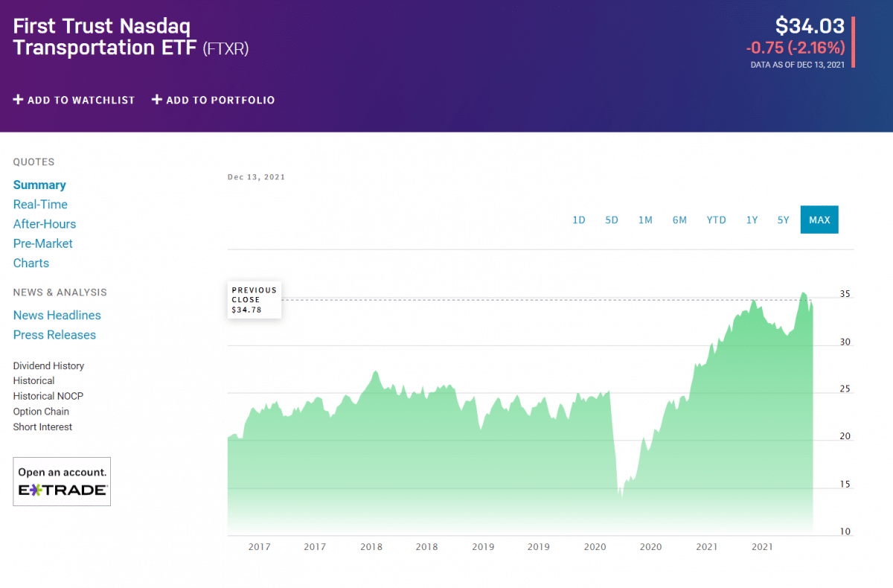
Task: Show the 6M chart range
Action: tap(679, 220)
